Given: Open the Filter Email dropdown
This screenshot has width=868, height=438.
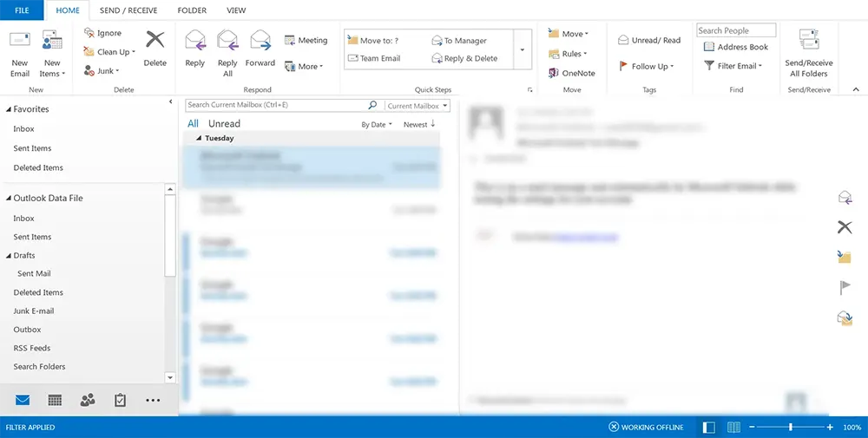Looking at the screenshot, I should pos(733,66).
